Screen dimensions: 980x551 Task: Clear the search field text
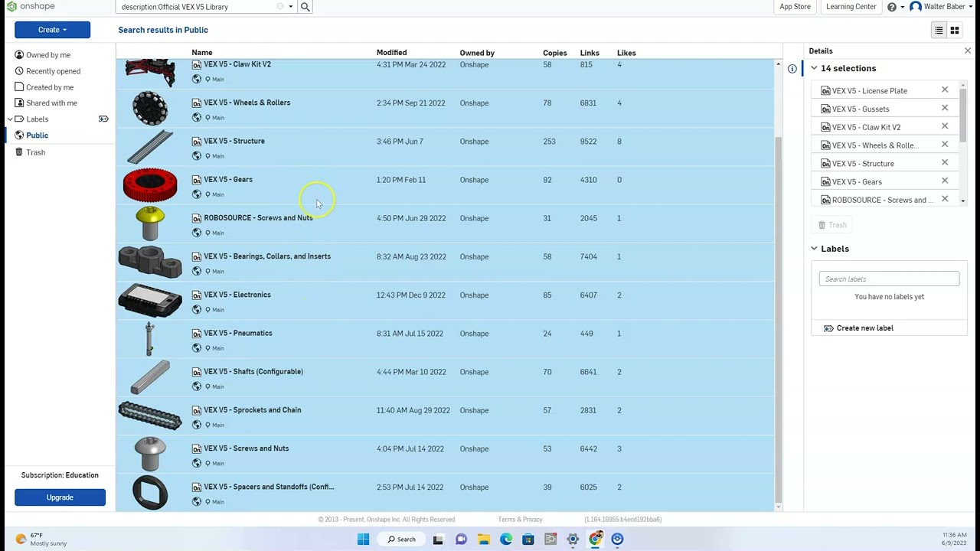pyautogui.click(x=279, y=7)
